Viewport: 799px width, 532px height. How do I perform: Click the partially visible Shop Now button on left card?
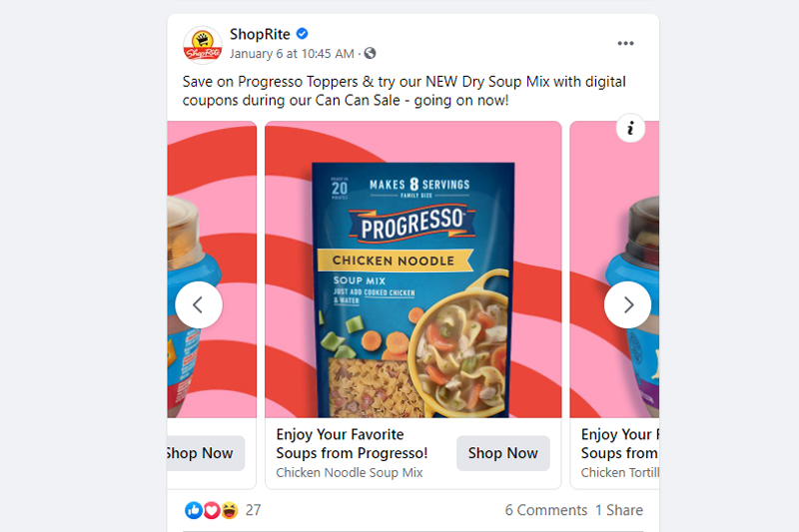(206, 453)
